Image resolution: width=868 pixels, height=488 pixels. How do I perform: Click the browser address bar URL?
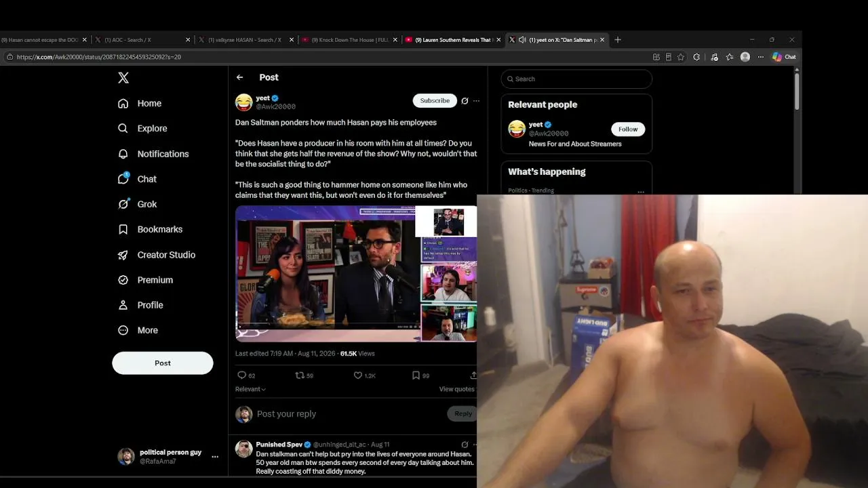click(99, 57)
